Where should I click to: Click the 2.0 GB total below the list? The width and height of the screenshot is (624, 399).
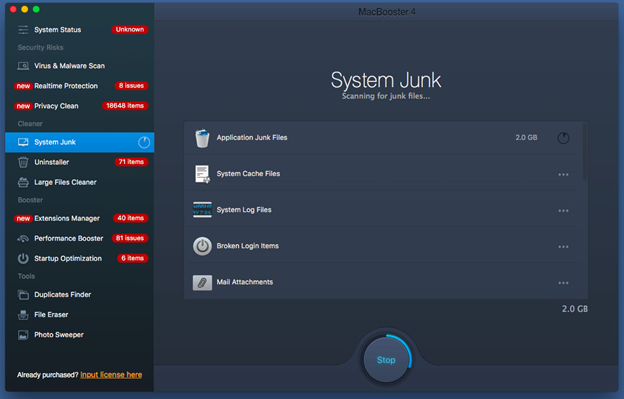[x=575, y=309]
